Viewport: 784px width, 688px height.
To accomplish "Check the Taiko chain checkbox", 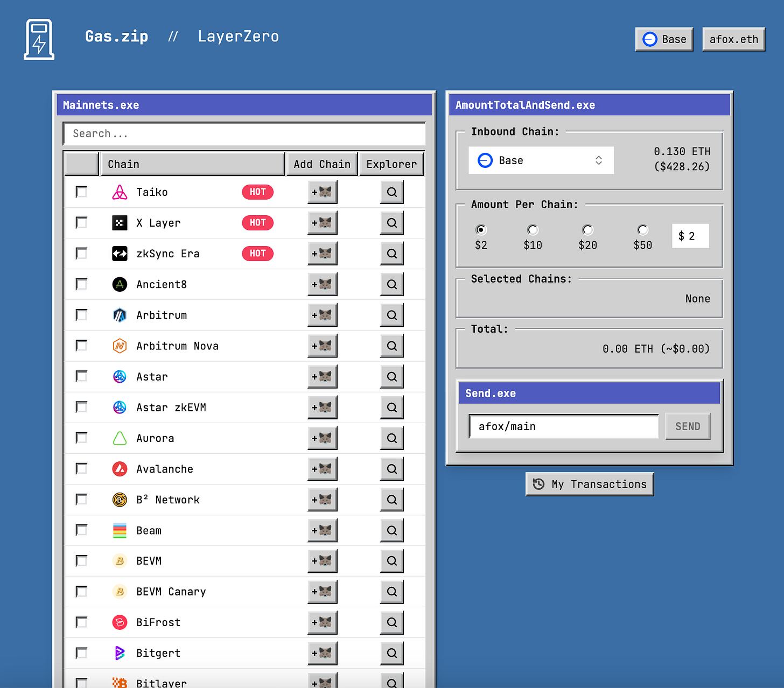I will [81, 192].
